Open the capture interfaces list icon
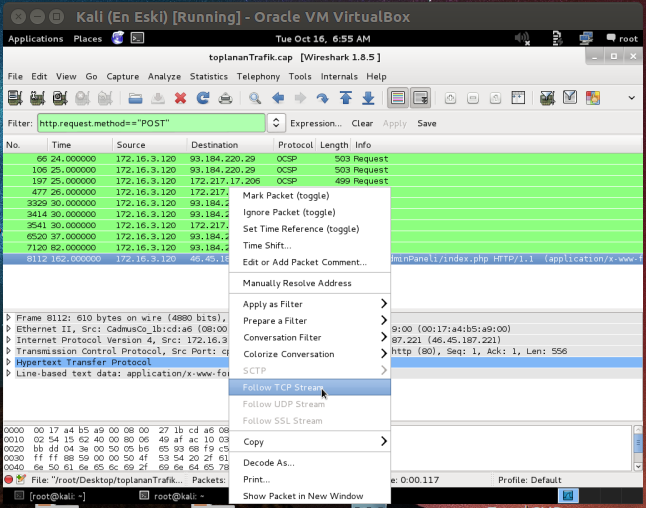This screenshot has width=646, height=508. 15,98
